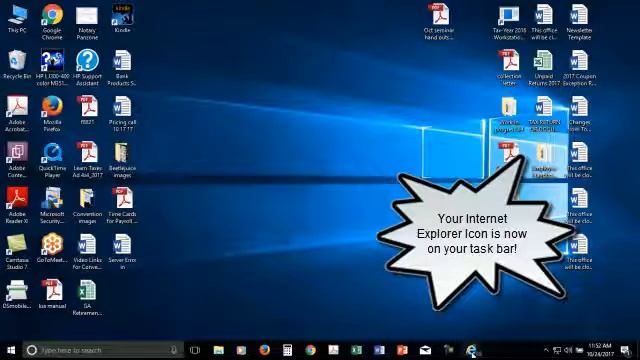Open Microsoft Security desktop shortcut
The width and height of the screenshot is (640, 360).
click(52, 206)
